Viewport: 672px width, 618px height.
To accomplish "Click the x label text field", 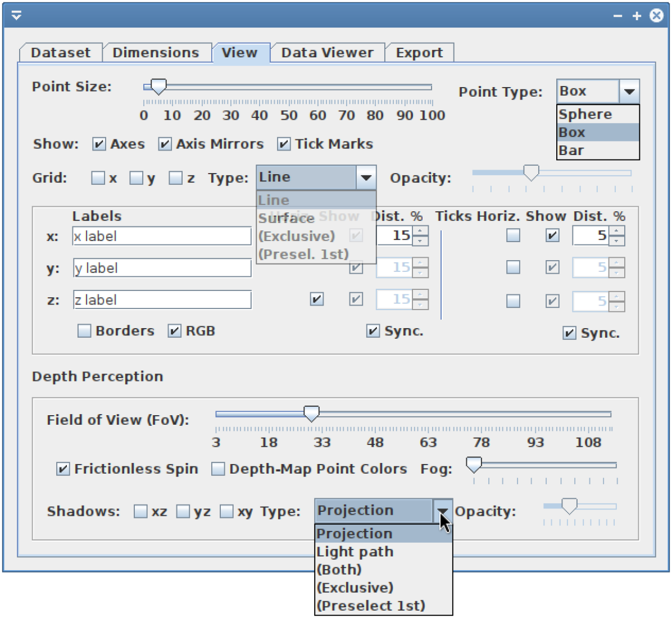I will [162, 236].
